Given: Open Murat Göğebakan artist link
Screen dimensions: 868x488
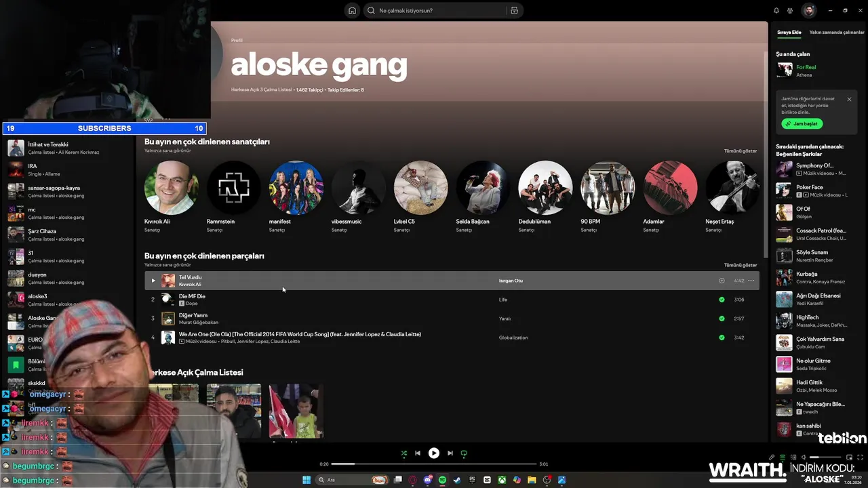Looking at the screenshot, I should [199, 323].
